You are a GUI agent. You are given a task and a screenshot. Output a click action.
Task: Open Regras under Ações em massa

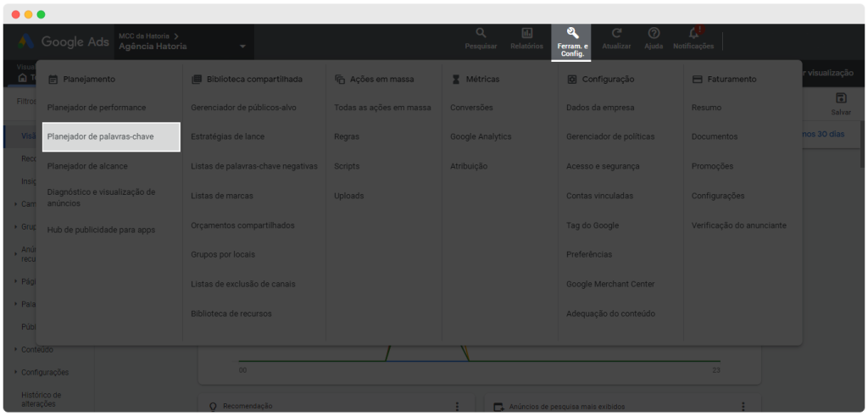[x=347, y=136]
